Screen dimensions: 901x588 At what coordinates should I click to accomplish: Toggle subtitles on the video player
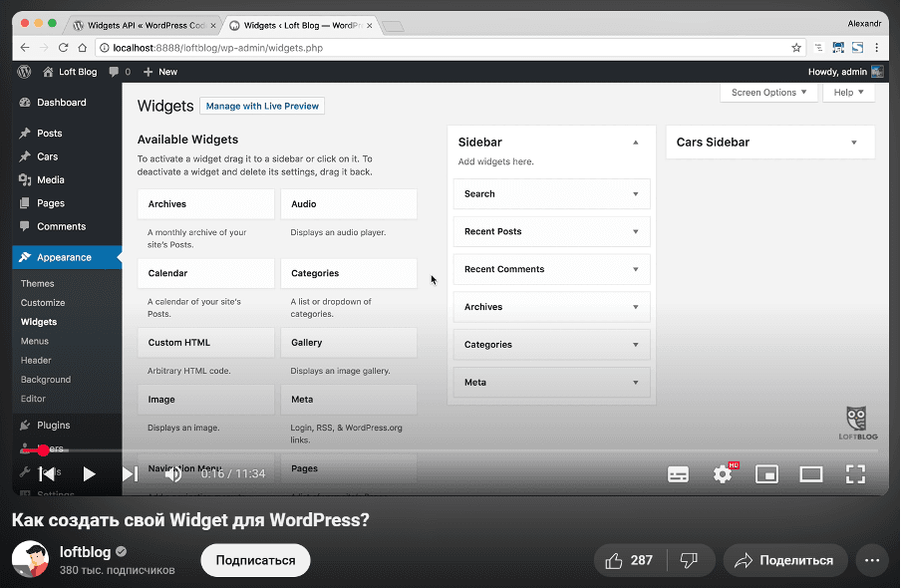[678, 474]
